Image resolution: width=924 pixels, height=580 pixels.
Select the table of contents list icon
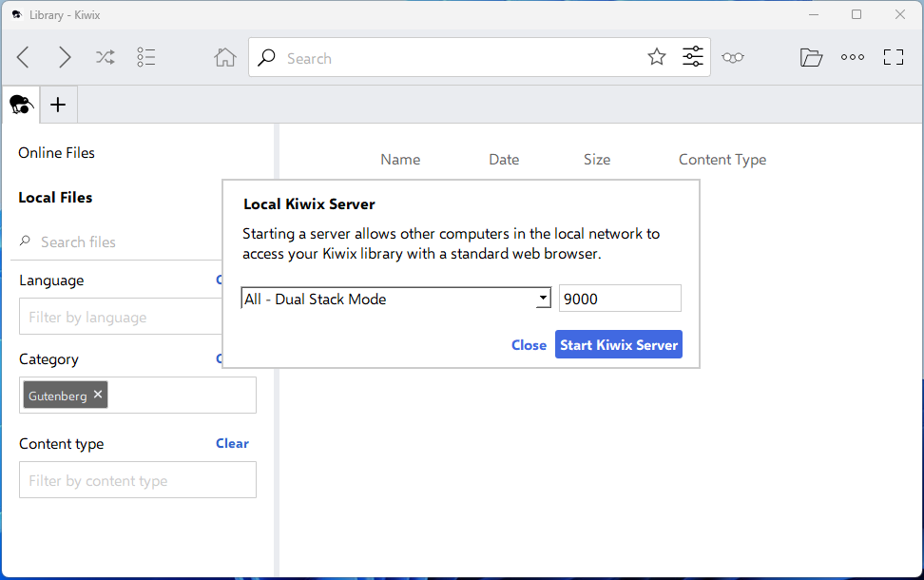tap(146, 57)
